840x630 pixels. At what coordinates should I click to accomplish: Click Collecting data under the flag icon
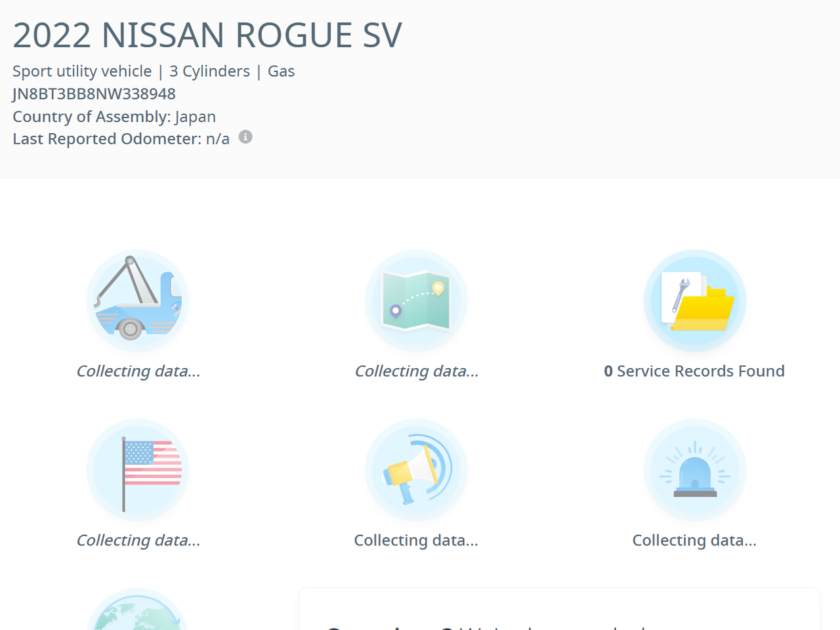[138, 540]
